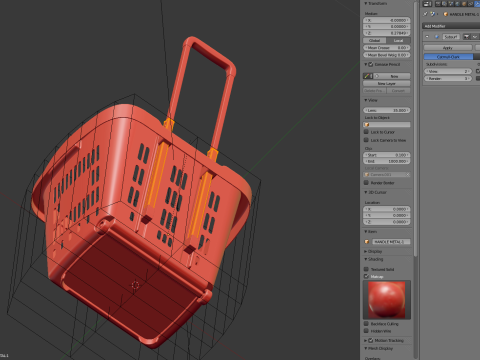Click the Median X value field
Viewport: 480px width, 360px height.
click(387, 20)
